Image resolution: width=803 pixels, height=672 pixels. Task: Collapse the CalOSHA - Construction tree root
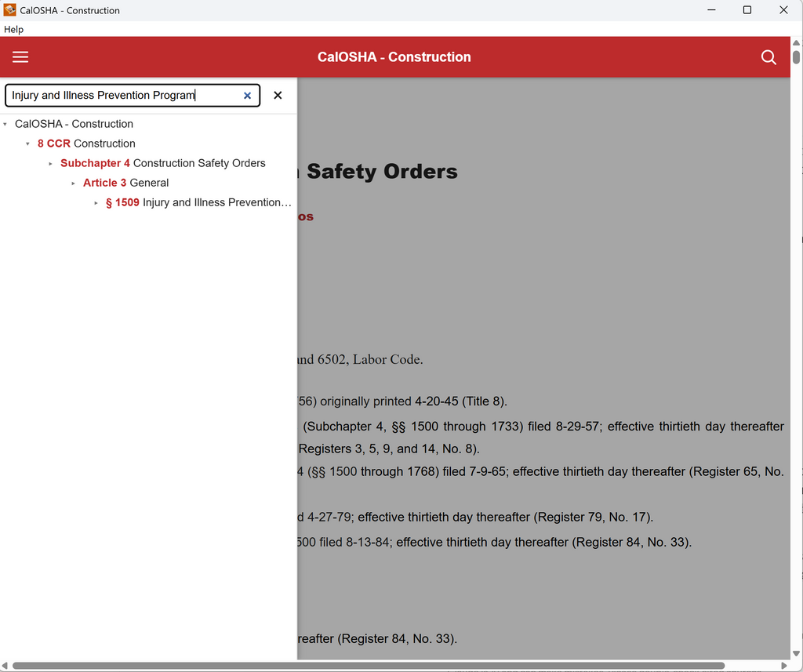(x=5, y=124)
